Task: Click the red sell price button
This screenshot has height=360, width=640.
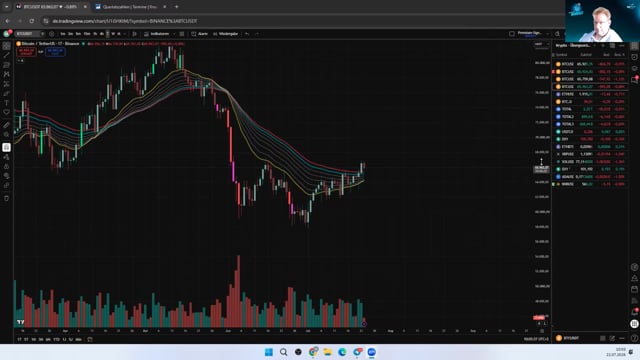Action: click(26, 52)
